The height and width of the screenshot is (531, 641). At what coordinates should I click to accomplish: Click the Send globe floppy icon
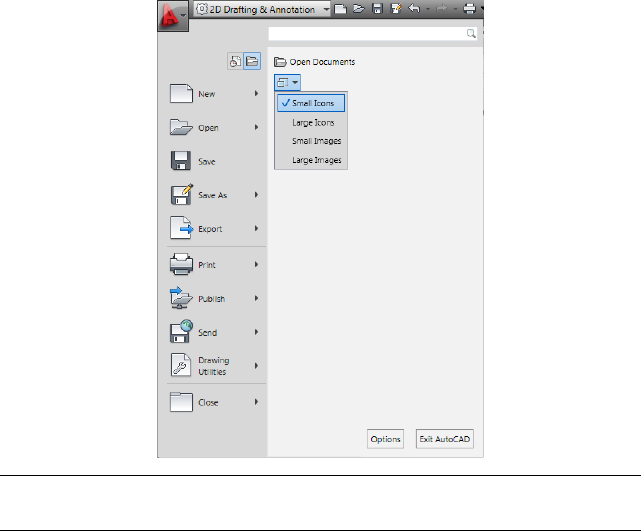(x=182, y=332)
